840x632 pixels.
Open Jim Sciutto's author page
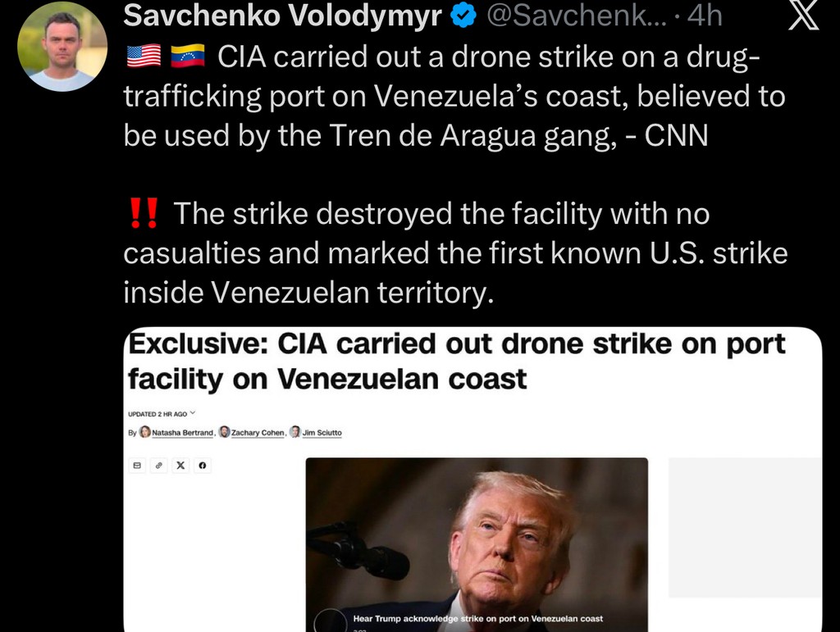point(322,432)
